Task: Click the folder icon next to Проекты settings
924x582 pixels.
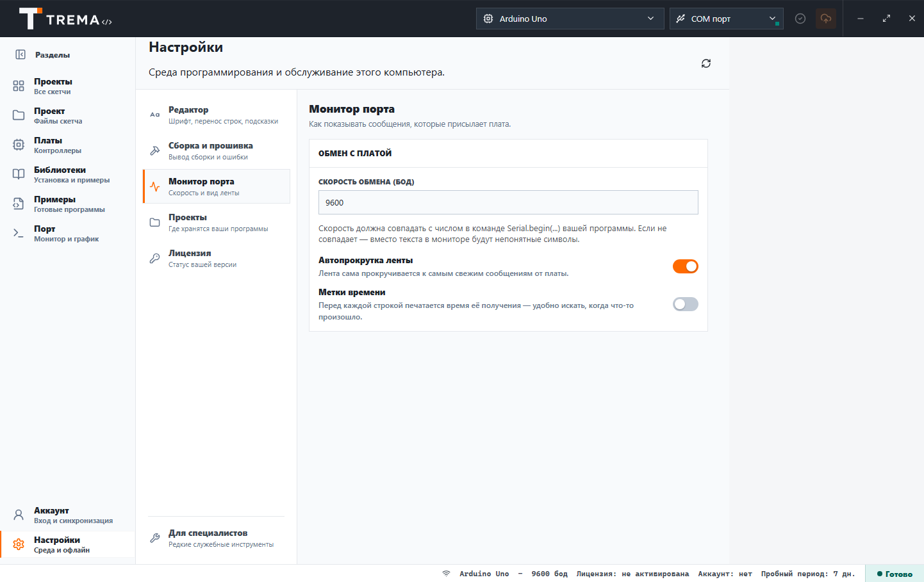Action: [154, 222]
